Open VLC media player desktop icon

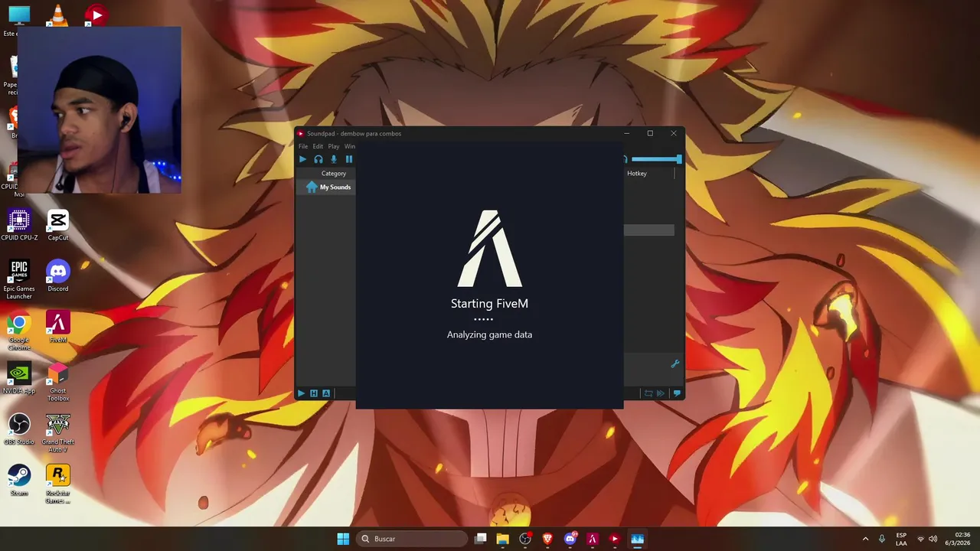(x=58, y=15)
